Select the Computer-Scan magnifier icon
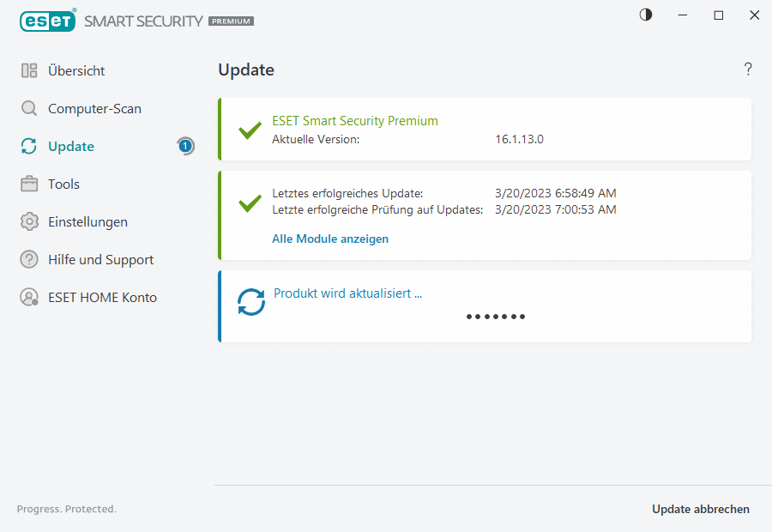772x532 pixels. (28, 108)
